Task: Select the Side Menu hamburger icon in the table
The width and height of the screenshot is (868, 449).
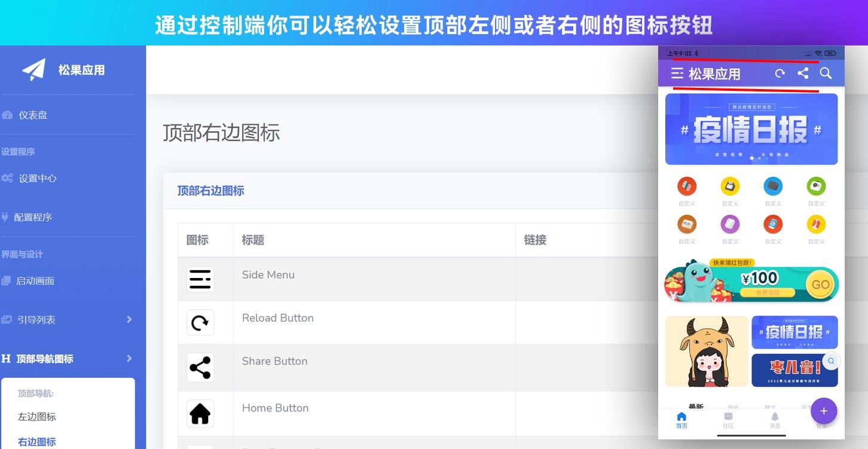Action: [x=200, y=277]
